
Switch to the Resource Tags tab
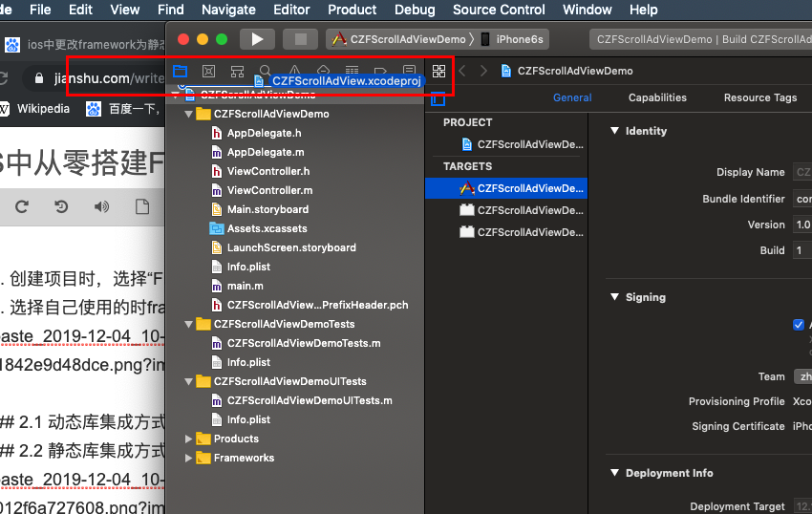click(x=760, y=97)
